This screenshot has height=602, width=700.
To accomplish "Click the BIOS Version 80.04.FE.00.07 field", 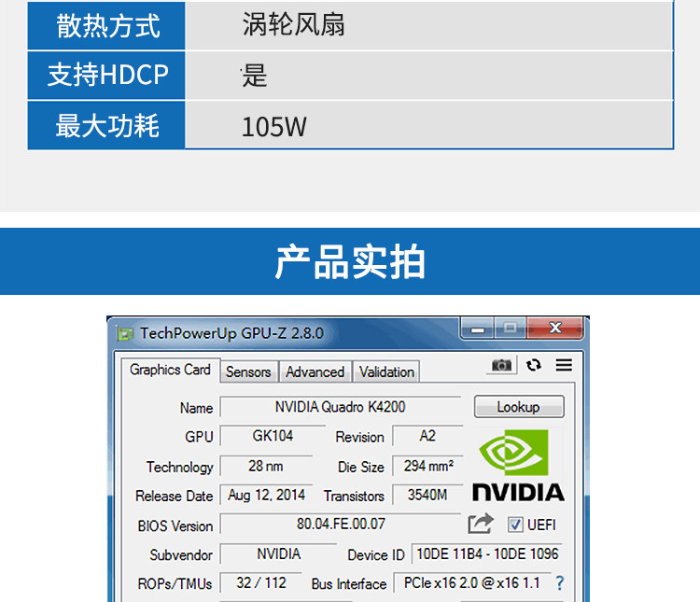I will pyautogui.click(x=341, y=524).
